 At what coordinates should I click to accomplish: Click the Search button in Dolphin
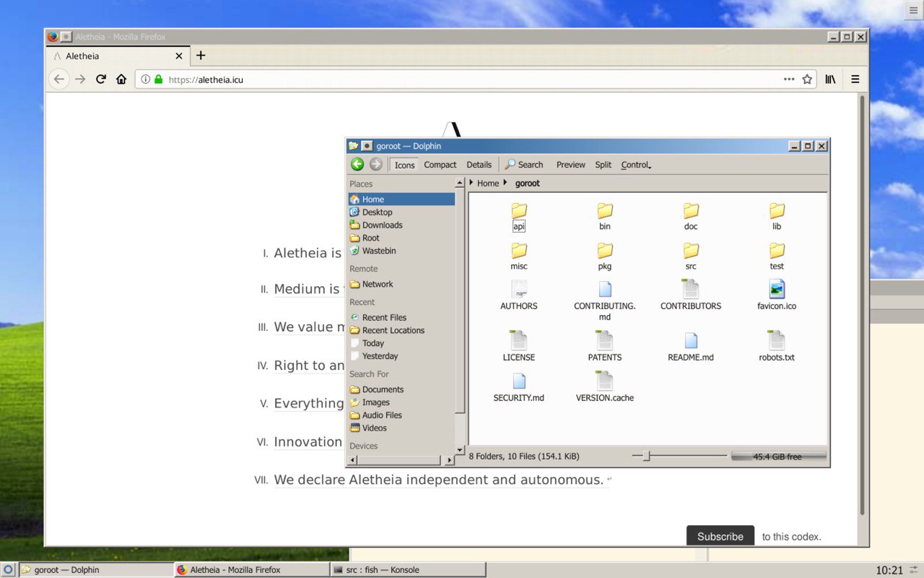523,165
